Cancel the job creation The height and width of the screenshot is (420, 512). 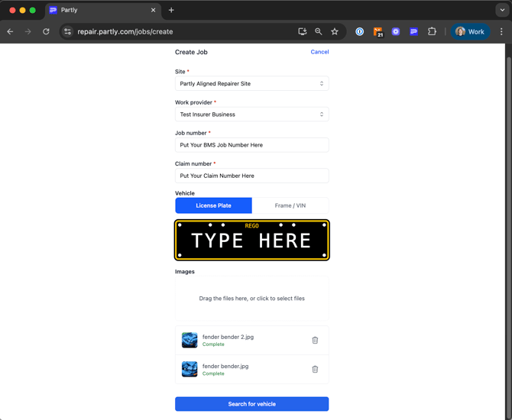319,52
